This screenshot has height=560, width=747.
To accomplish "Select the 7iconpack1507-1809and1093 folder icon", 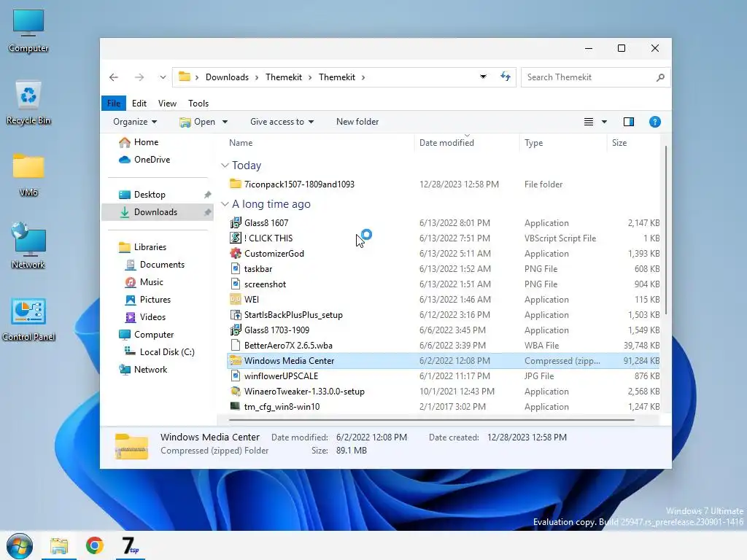I will click(x=236, y=184).
